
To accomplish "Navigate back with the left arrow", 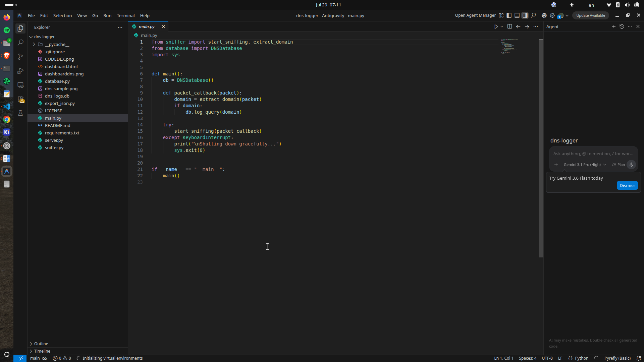I will tap(518, 26).
